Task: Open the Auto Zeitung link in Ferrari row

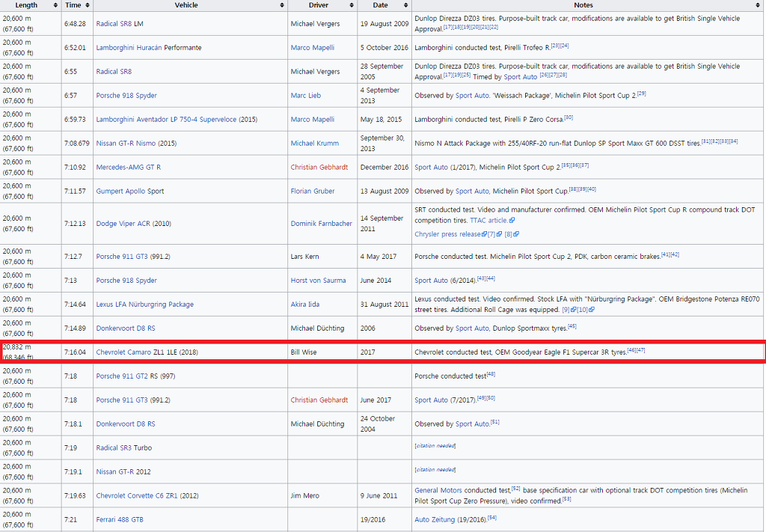Action: pyautogui.click(x=435, y=520)
